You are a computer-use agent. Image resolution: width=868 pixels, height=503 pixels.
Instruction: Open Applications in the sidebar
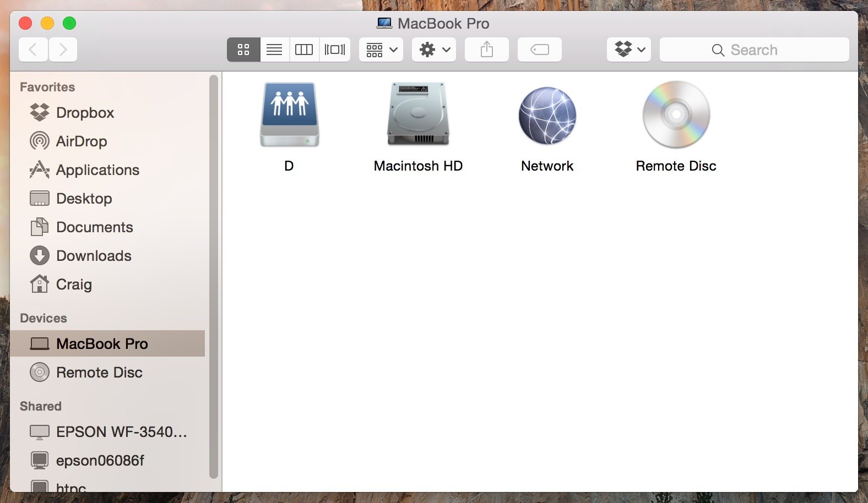[x=107, y=170]
